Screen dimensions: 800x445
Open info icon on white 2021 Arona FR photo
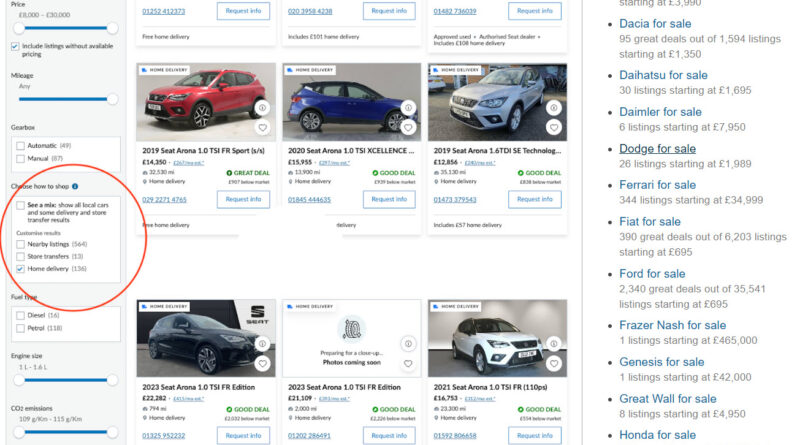pos(554,344)
